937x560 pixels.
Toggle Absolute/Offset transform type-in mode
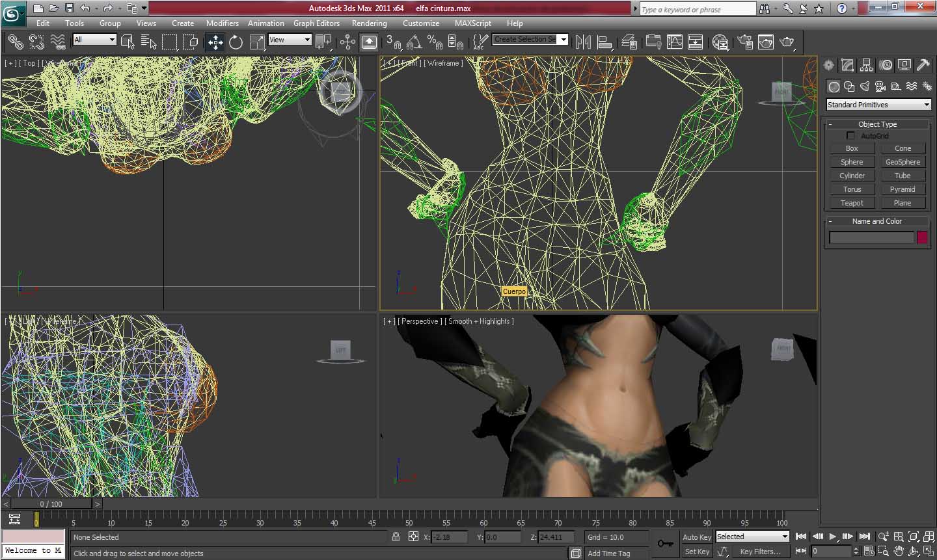[413, 537]
